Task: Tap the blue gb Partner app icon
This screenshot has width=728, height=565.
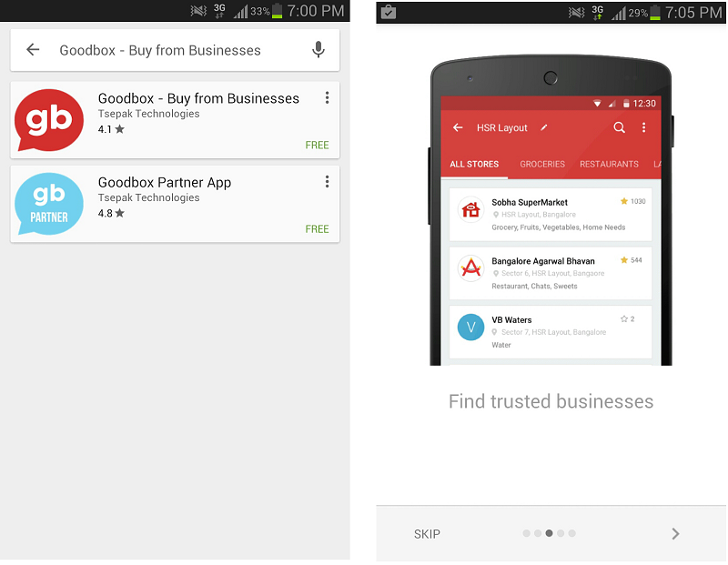Action: [49, 204]
